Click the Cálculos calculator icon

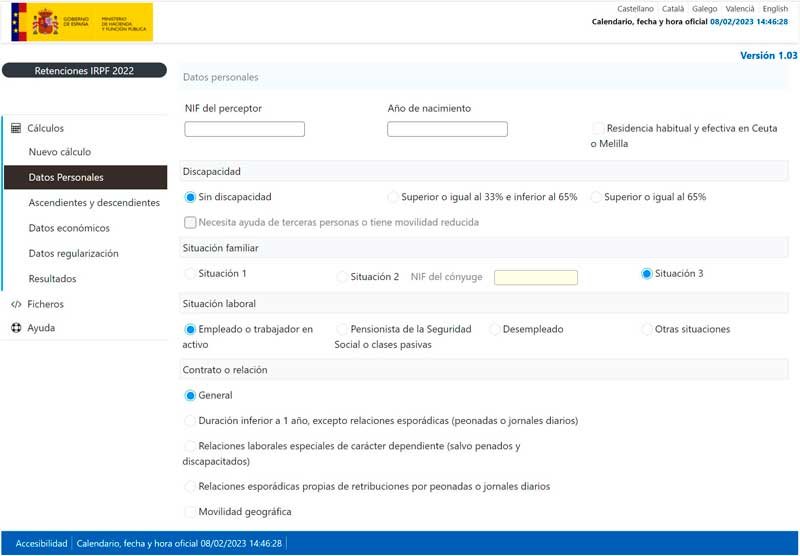click(x=16, y=128)
